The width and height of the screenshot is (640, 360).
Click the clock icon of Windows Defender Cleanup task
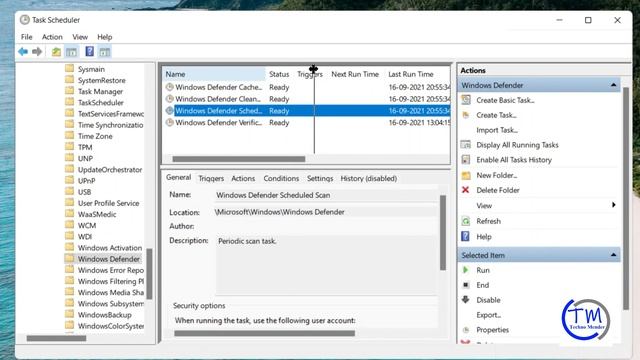[x=170, y=99]
